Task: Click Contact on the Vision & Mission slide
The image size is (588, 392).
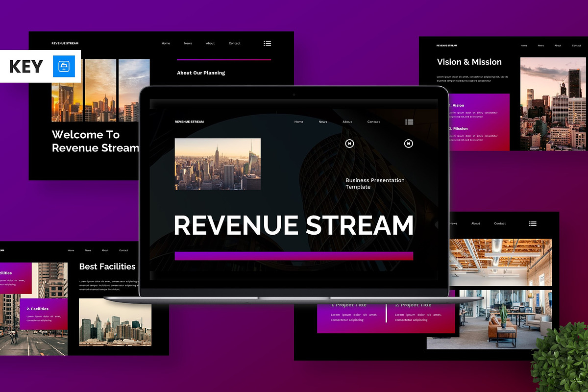Action: click(576, 46)
